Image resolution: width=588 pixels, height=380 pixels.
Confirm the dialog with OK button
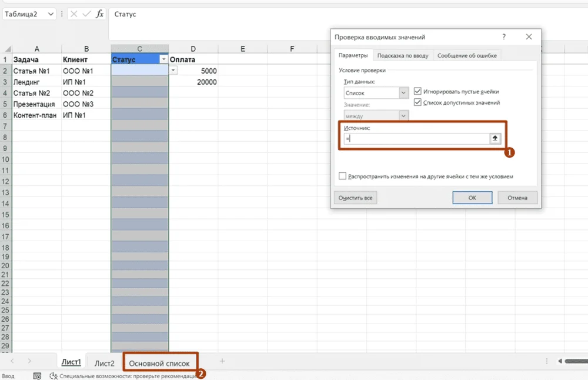click(472, 198)
